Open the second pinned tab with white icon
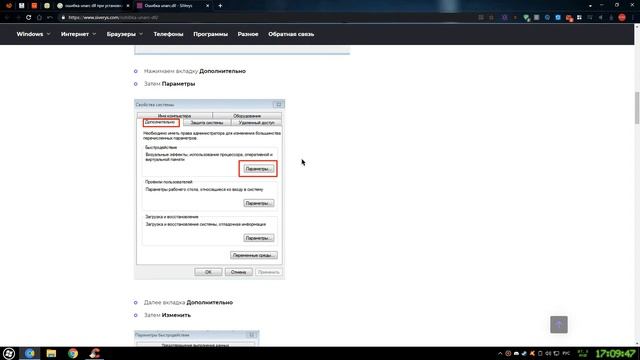 22,6
